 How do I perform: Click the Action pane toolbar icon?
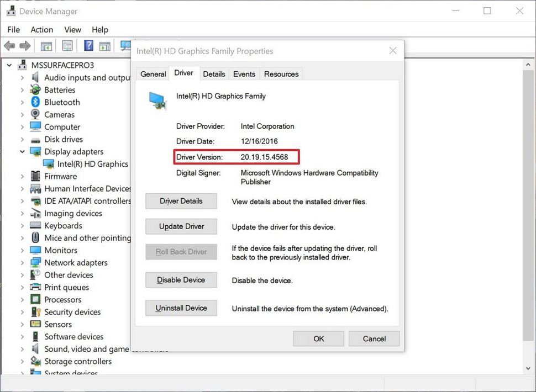pos(105,45)
